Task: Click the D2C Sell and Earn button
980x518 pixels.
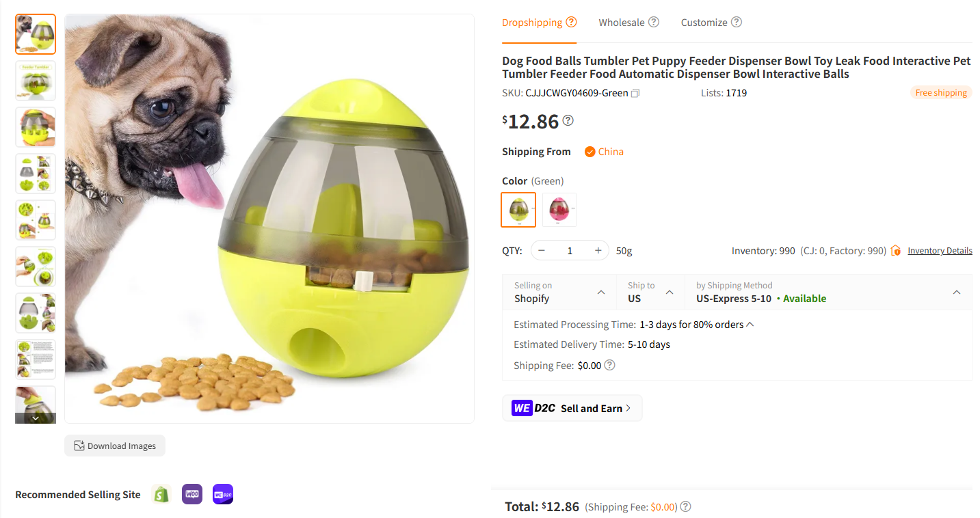Action: (x=572, y=407)
